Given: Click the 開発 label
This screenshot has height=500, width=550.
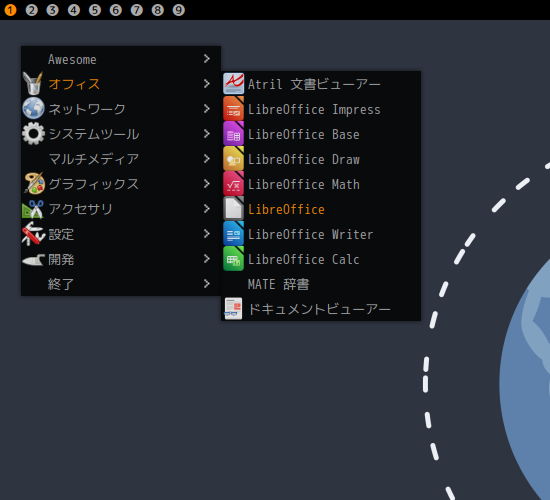Looking at the screenshot, I should pos(61,259).
